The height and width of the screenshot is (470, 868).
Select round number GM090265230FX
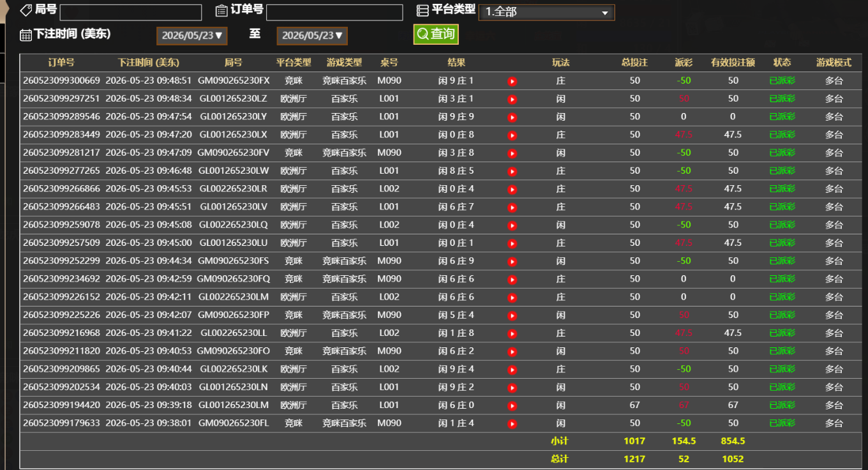coord(234,80)
